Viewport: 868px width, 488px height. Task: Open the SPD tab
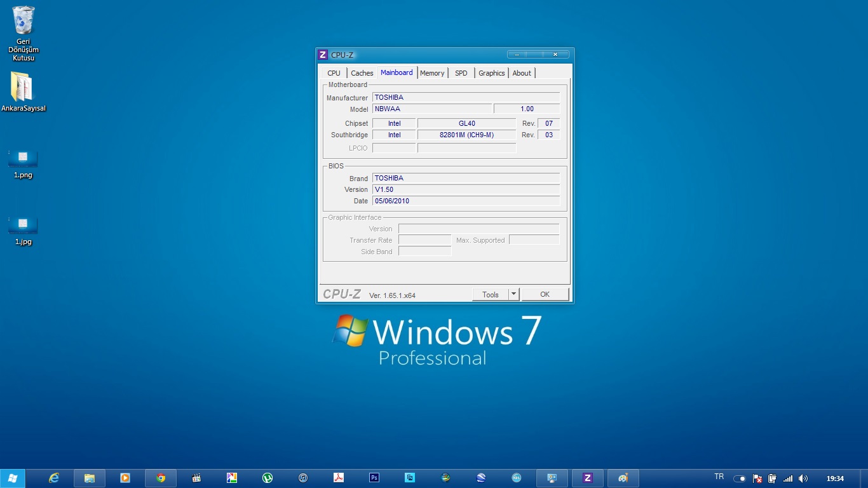(461, 73)
